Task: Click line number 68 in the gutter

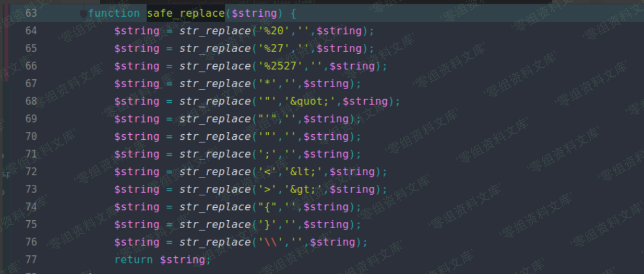Action: coord(31,101)
